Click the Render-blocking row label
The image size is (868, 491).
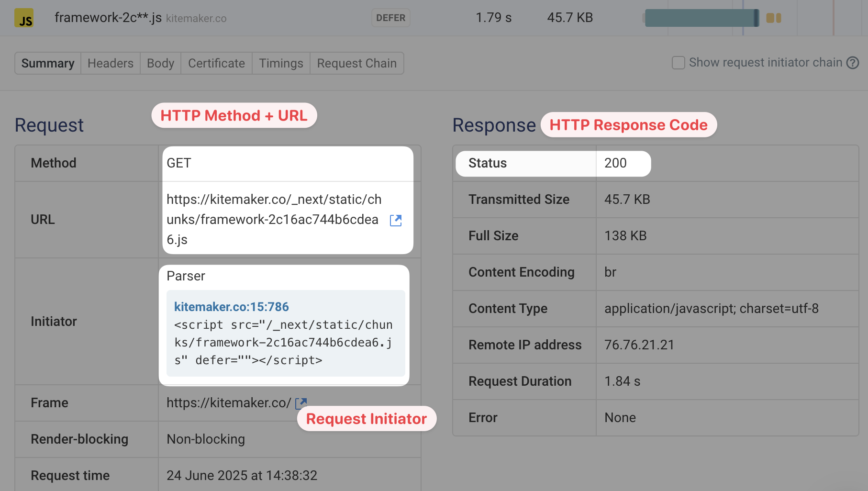point(79,439)
